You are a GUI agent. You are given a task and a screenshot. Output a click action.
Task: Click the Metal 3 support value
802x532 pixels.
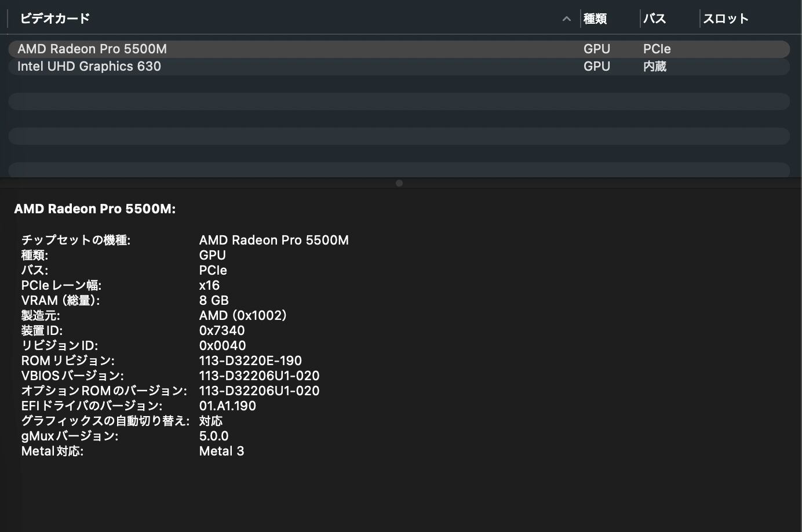coord(221,451)
